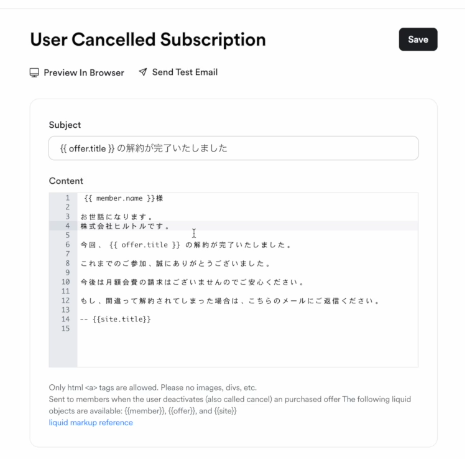Image resolution: width=465 pixels, height=459 pixels.
Task: Click the User Cancelled Subscription heading
Action: click(x=148, y=40)
